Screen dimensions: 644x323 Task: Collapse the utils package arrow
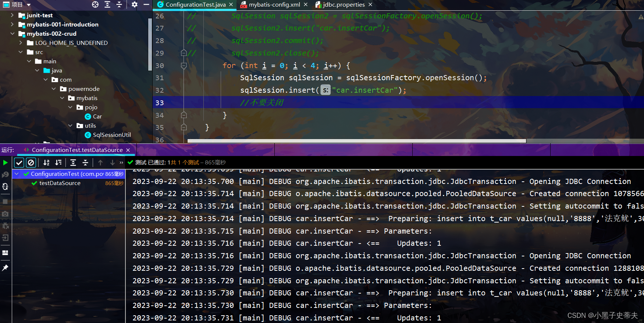[x=70, y=125]
